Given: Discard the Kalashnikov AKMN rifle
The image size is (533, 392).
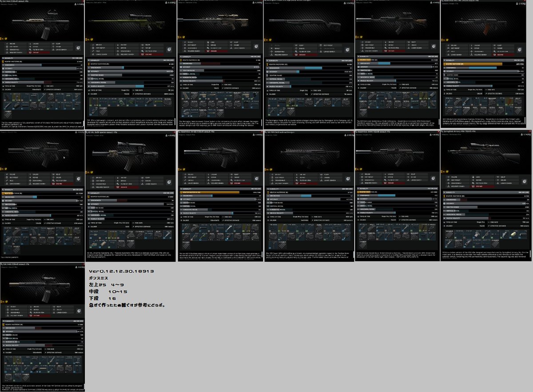Looking at the screenshot, I should [x=394, y=183].
